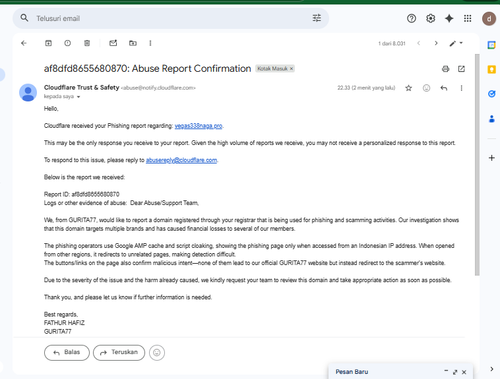Remove the Kotak Masuk label
Screen dimensions: 500x379
click(x=291, y=69)
